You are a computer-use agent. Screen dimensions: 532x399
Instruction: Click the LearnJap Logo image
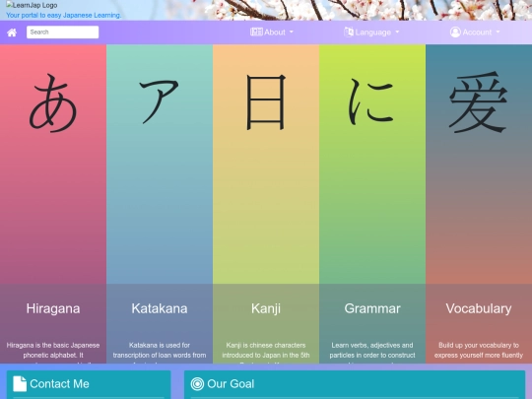[x=32, y=5]
